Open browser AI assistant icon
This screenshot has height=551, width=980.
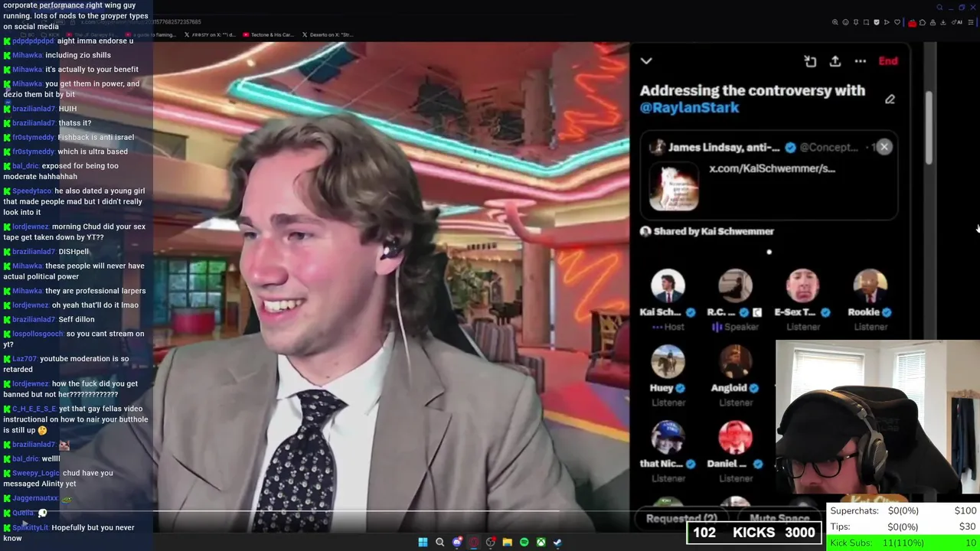coord(957,22)
